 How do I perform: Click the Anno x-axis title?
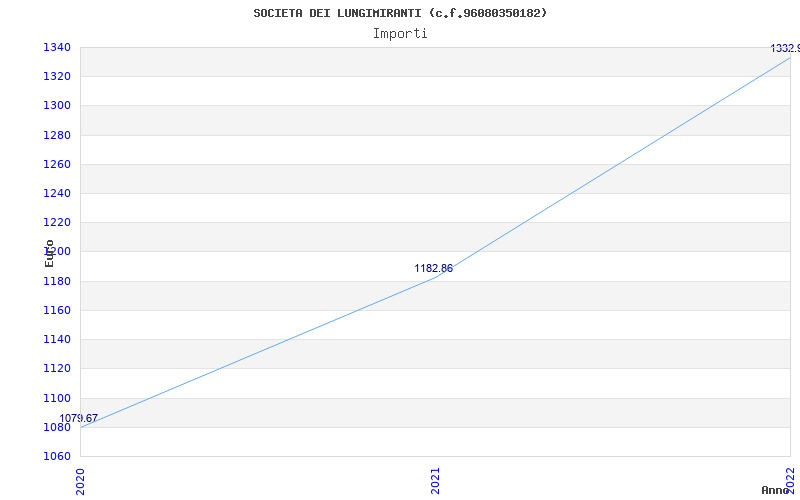tap(775, 490)
